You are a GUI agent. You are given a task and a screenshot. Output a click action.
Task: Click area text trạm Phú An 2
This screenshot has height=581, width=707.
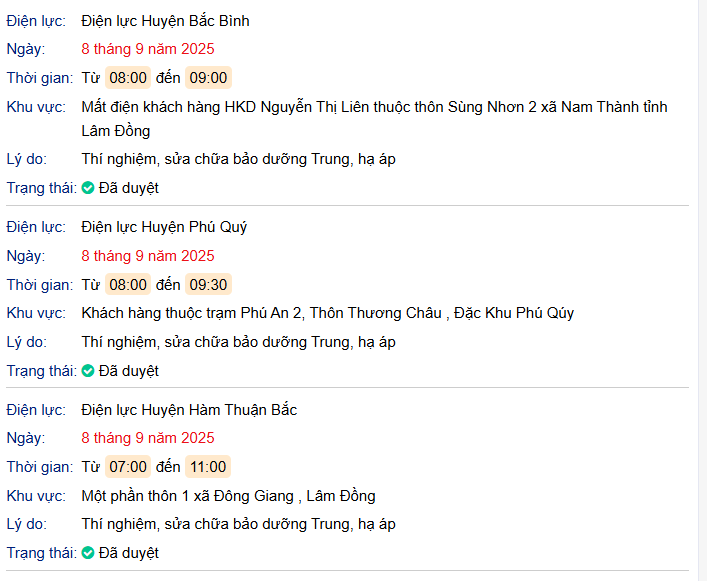[x=328, y=313]
